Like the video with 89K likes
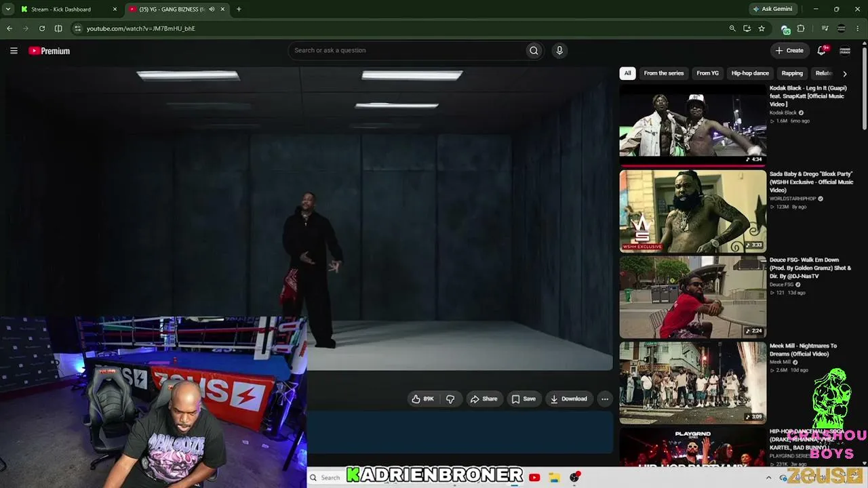Screen dimensions: 868x488 tap(422, 399)
